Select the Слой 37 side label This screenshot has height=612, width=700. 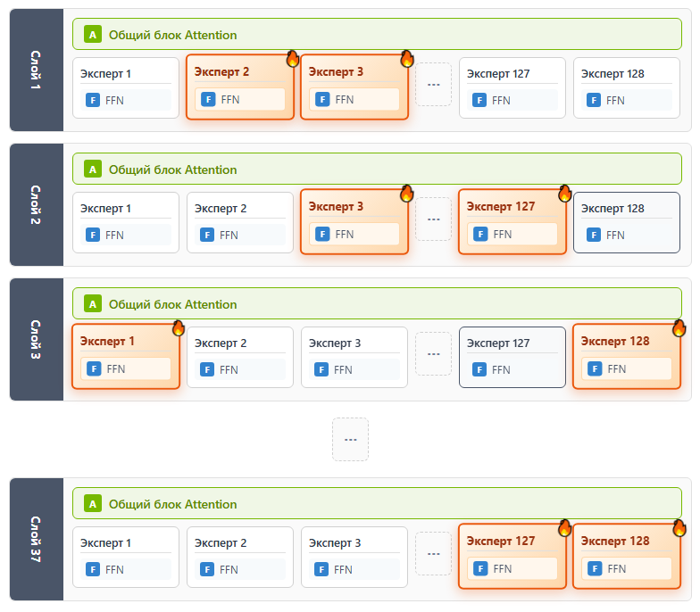(37, 539)
